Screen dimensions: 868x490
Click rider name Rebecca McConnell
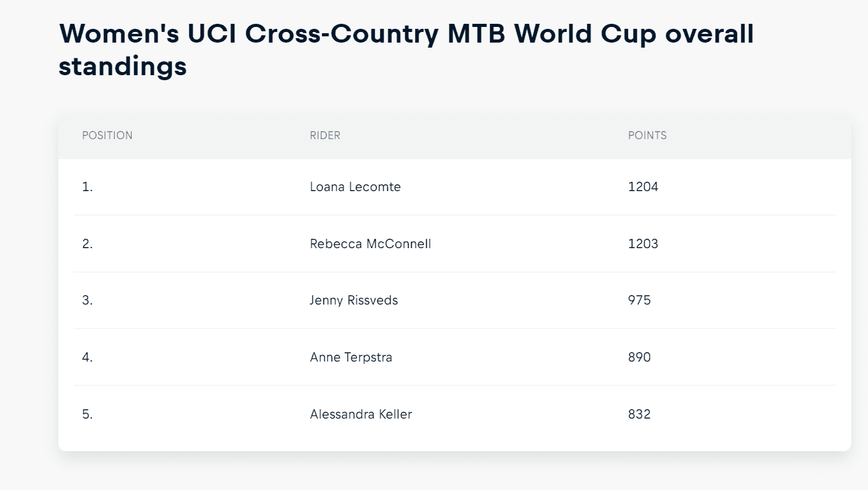370,244
